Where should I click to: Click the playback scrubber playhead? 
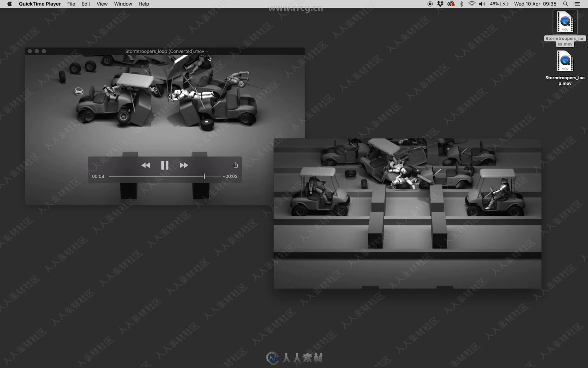point(204,176)
